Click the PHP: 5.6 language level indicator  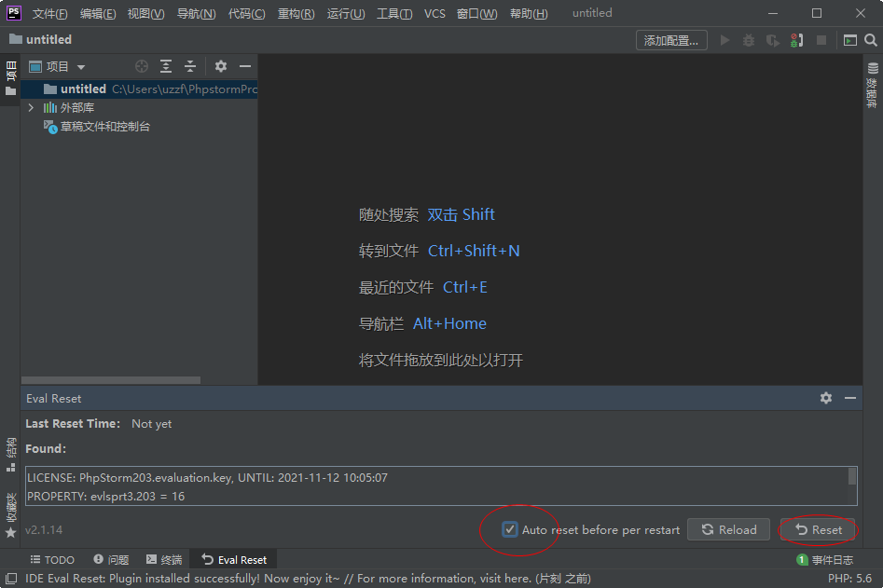point(849,579)
